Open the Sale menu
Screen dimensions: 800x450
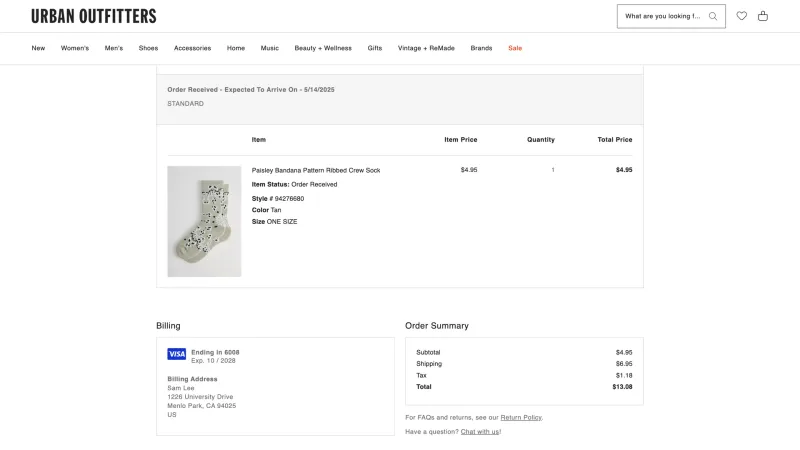(515, 48)
